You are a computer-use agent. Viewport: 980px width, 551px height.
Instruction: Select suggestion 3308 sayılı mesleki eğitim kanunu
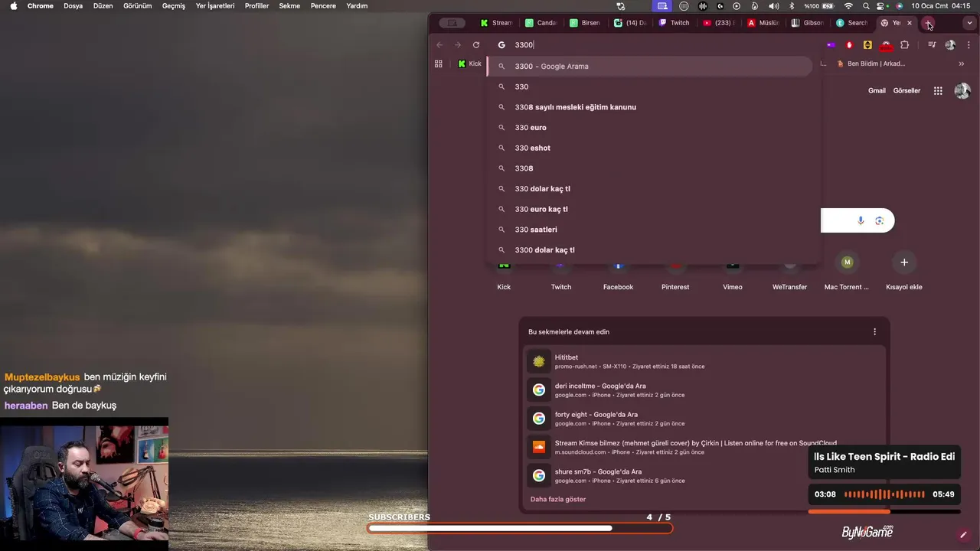[x=650, y=107]
